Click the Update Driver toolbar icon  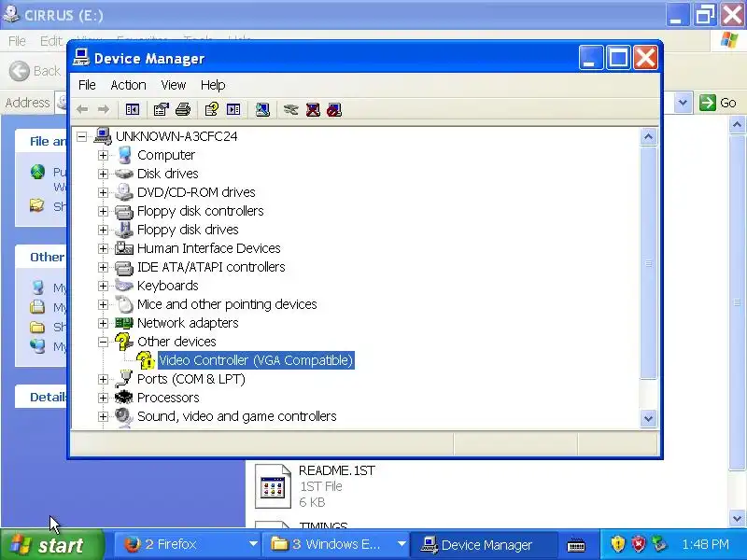(291, 110)
